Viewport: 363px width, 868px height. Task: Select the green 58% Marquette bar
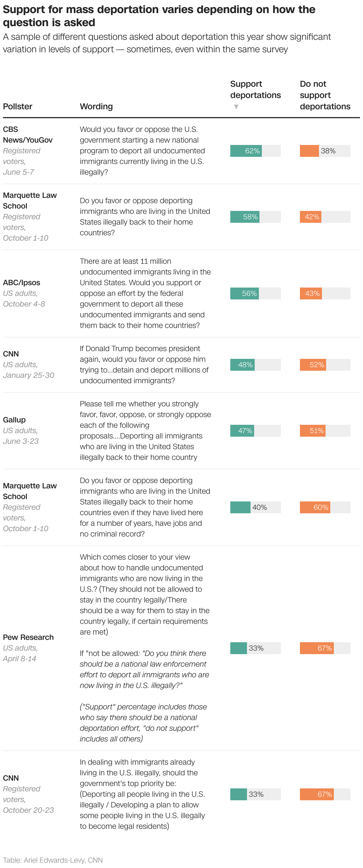[x=245, y=217]
